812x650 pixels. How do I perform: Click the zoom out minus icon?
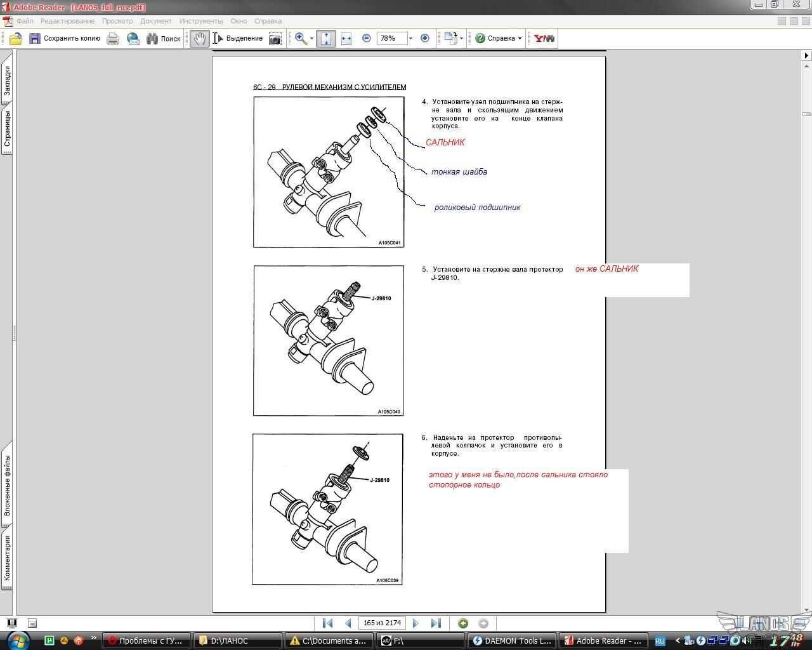pyautogui.click(x=366, y=38)
